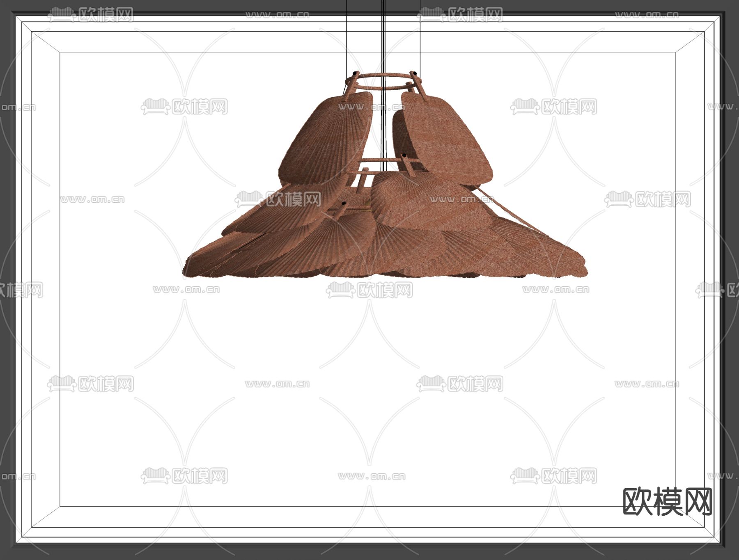Click black bolt on ring's top-right bracket
This screenshot has height=560, width=739.
click(x=415, y=73)
